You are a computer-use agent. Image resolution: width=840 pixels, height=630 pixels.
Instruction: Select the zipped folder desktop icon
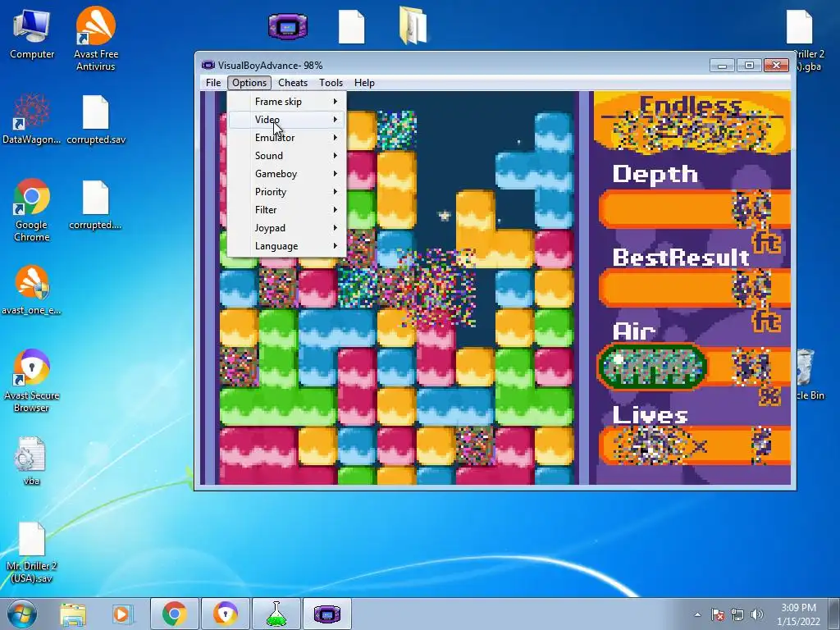413,25
